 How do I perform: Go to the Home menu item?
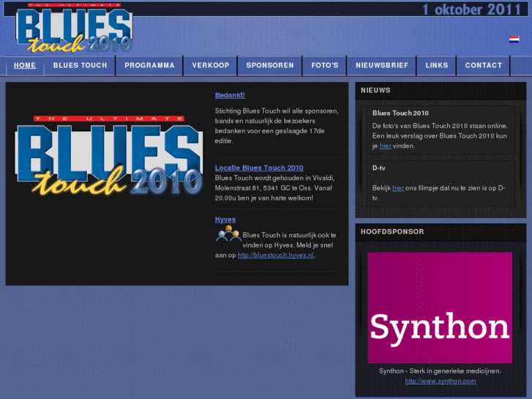coord(25,65)
